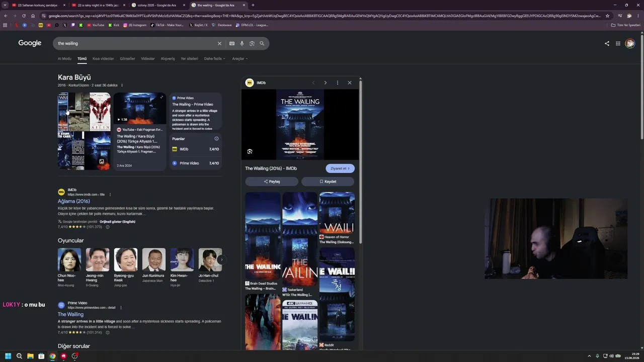The width and height of the screenshot is (644, 362).
Task: Show more cast members with the arrow
Action: coord(221,260)
